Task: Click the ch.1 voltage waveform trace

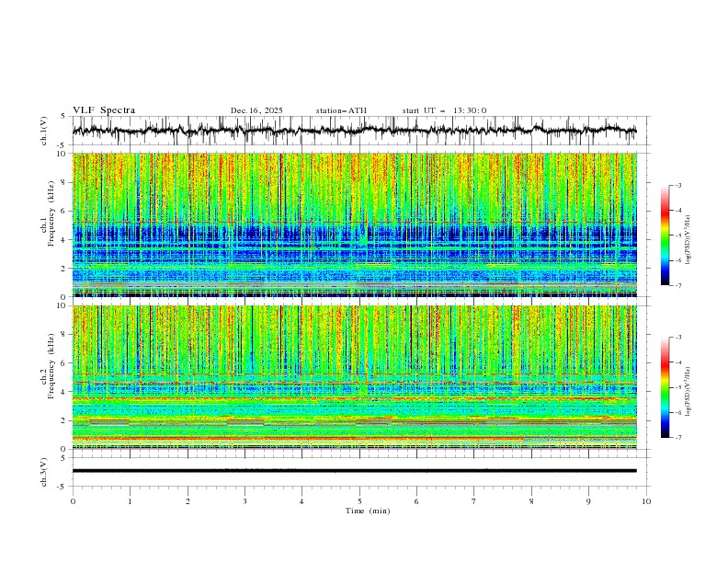Action: pyautogui.click(x=354, y=131)
